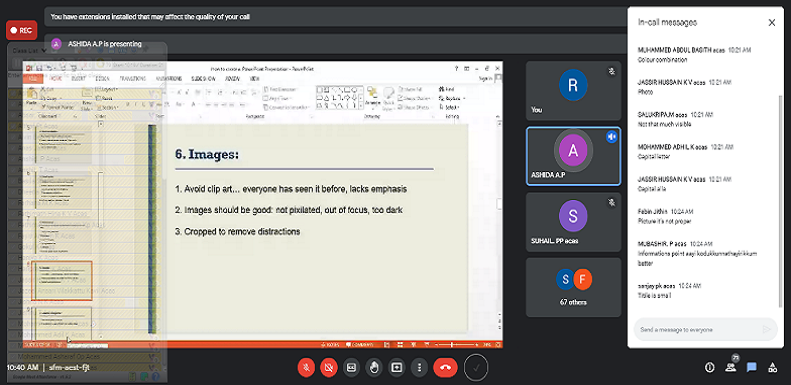Viewport: 791px width, 385px height.
Task: Click the send message arrow icon
Action: click(767, 329)
